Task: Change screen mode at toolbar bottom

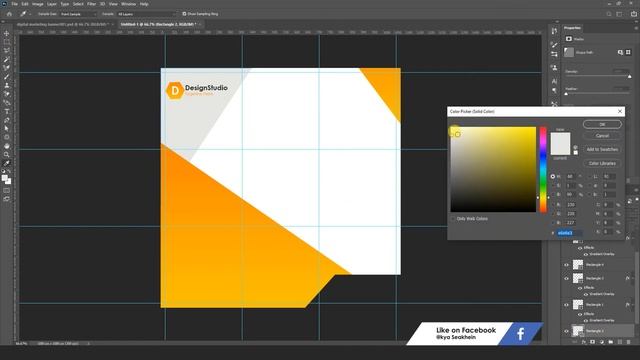Action: point(7,199)
